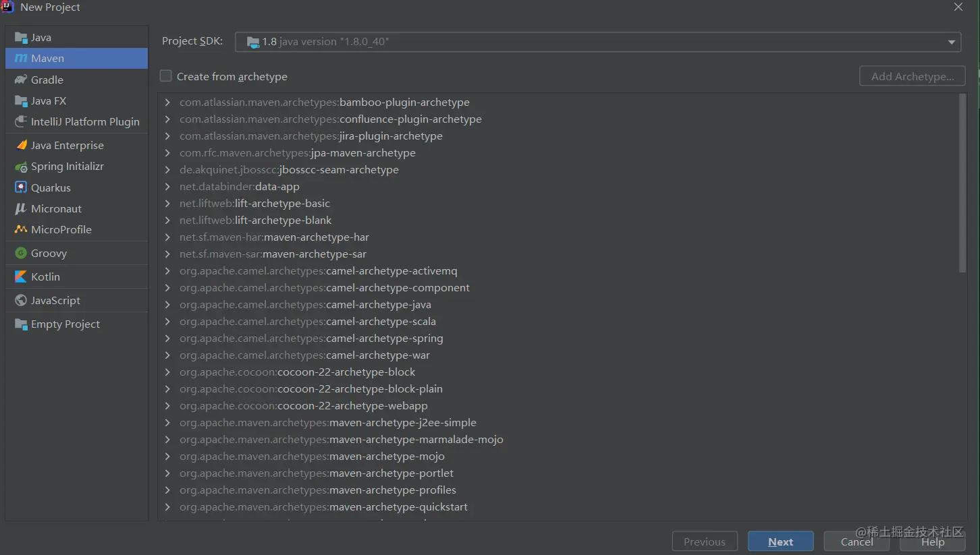Screen dimensions: 980x555
Task: Open the Project SDK dropdown arrow
Action: click(x=952, y=42)
